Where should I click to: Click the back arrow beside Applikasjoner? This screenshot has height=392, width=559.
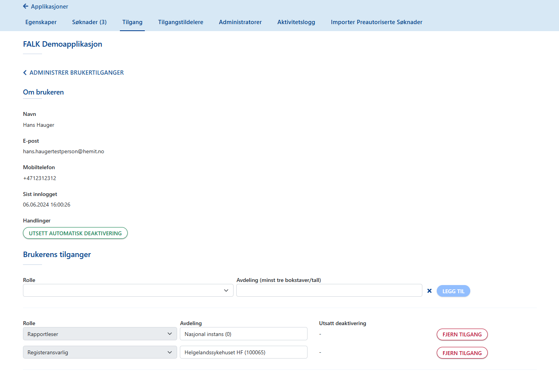tap(26, 6)
